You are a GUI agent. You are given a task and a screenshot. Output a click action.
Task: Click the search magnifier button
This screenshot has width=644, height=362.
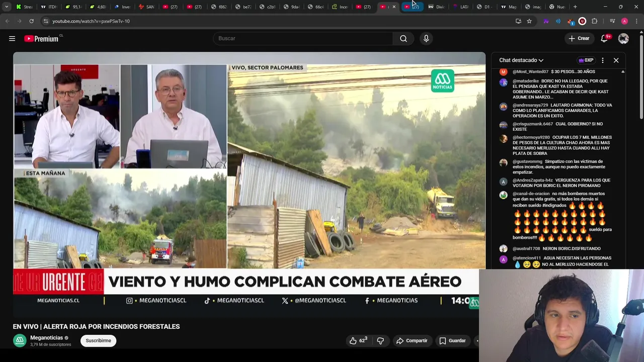(404, 39)
